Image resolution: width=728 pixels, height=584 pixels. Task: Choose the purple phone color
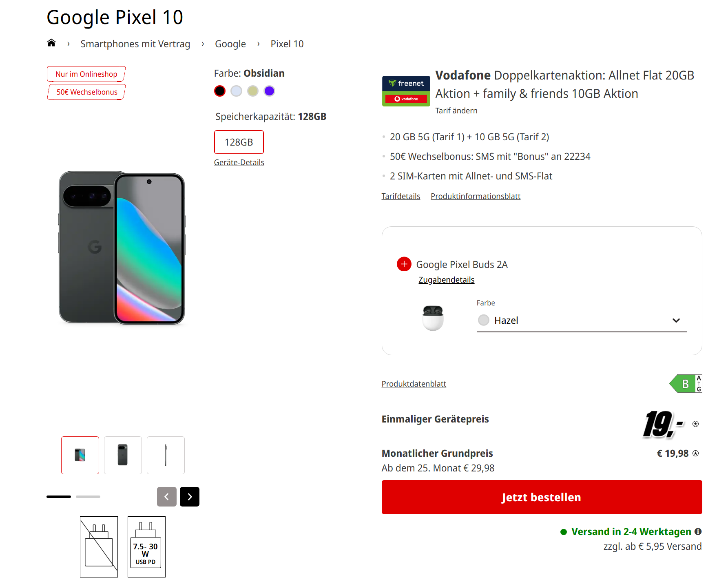click(269, 91)
